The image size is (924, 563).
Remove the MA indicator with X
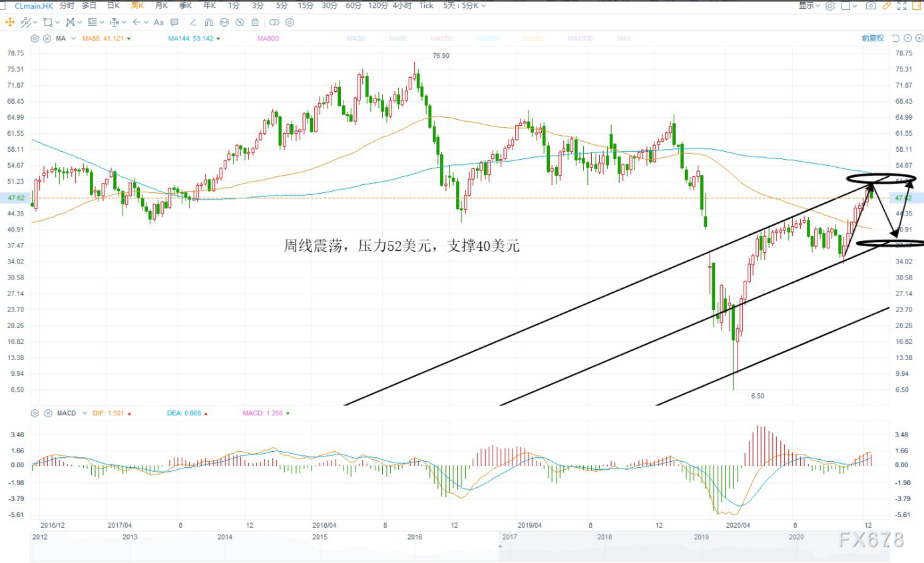[47, 39]
